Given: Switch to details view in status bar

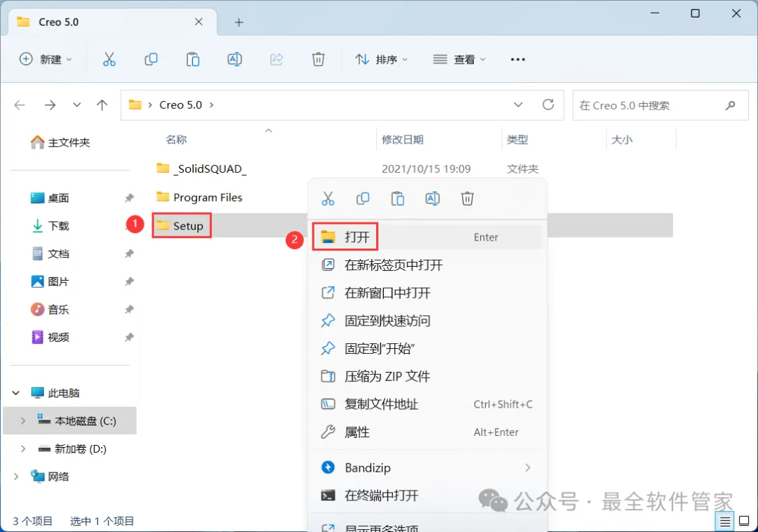Looking at the screenshot, I should 724,521.
